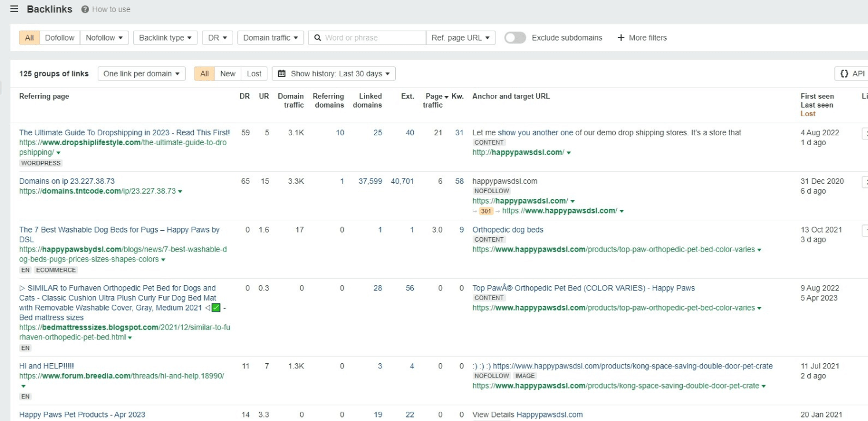Click the How to use help icon
Image resolution: width=868 pixels, height=421 pixels.
point(85,9)
